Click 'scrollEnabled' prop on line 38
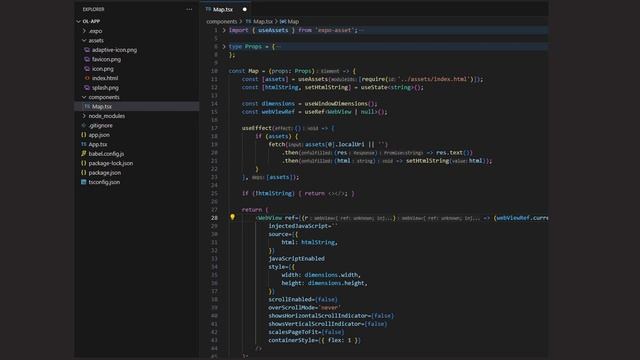The width and height of the screenshot is (640, 360). point(290,300)
